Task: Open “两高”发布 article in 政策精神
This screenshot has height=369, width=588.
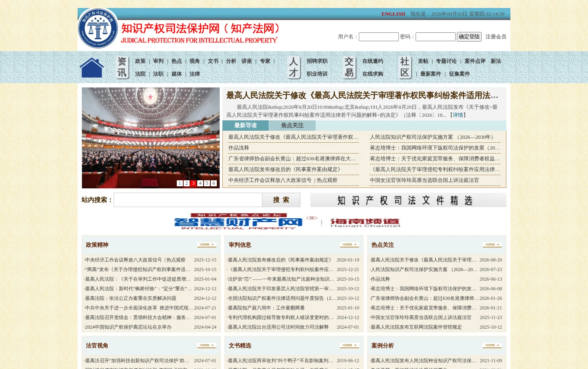Action: [138, 269]
